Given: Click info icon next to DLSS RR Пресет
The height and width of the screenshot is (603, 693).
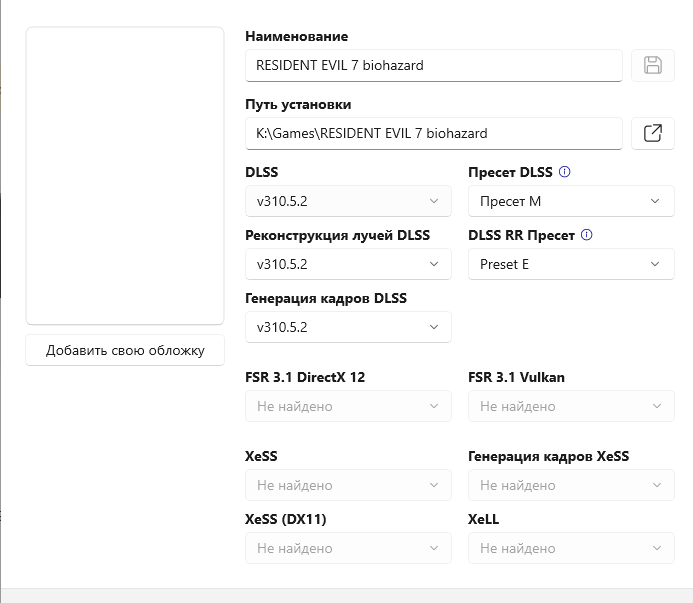Looking at the screenshot, I should pyautogui.click(x=586, y=235).
